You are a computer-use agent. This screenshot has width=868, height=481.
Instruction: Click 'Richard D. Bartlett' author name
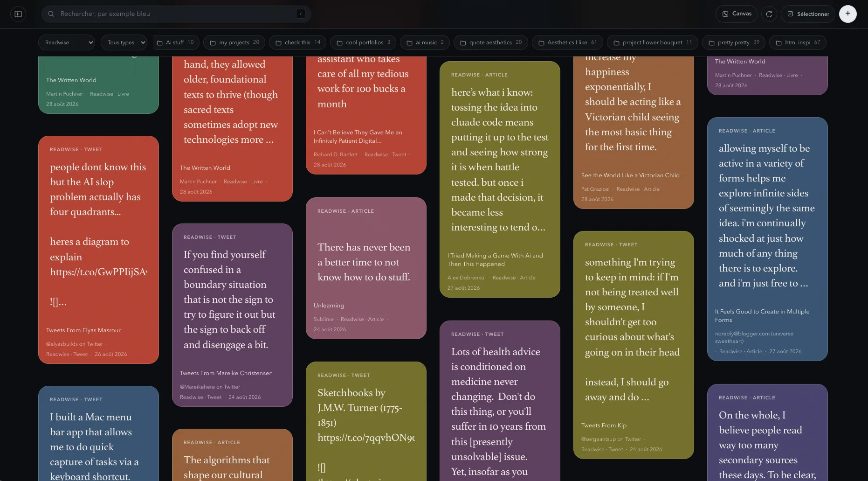pos(335,154)
